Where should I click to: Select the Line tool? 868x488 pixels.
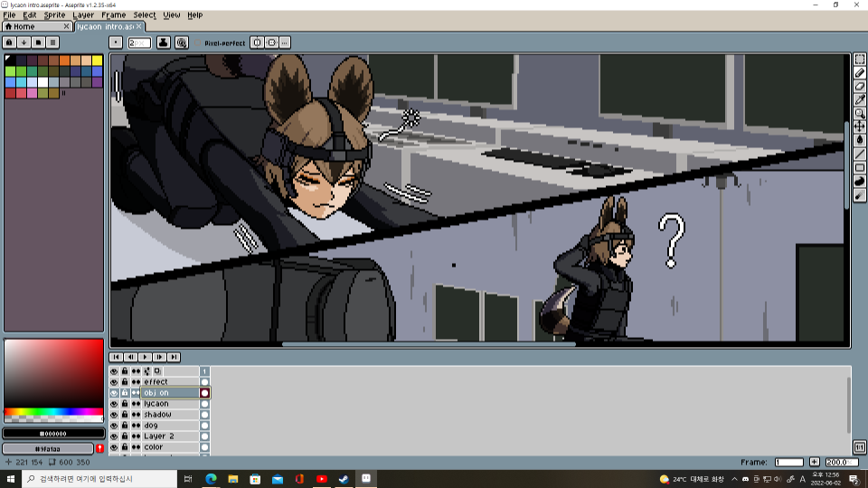[x=859, y=154]
